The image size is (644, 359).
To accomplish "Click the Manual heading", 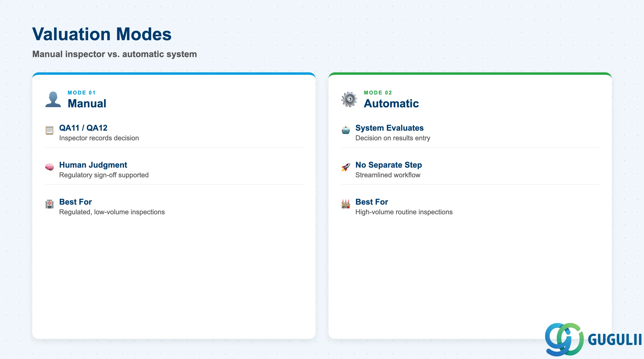I will coord(87,103).
